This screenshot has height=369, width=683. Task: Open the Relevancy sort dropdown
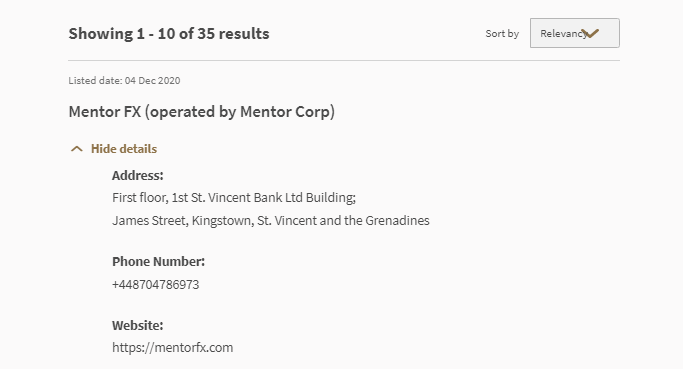coord(575,33)
